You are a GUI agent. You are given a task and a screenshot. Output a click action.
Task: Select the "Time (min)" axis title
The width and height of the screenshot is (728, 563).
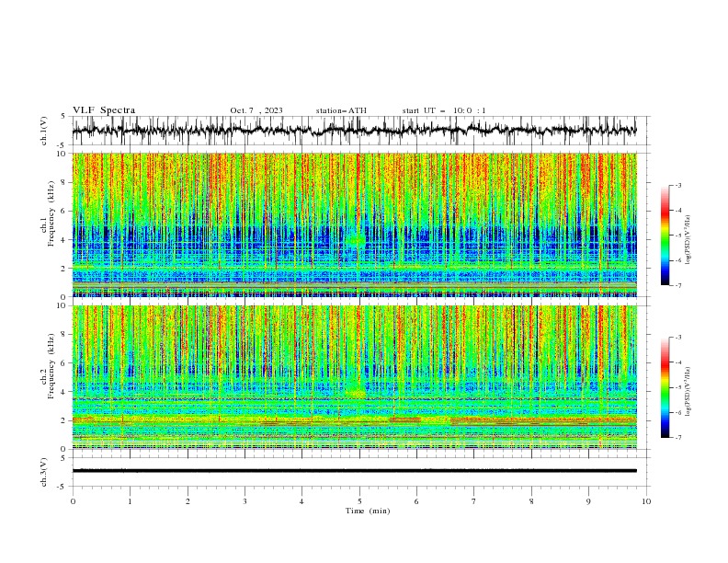pos(368,511)
